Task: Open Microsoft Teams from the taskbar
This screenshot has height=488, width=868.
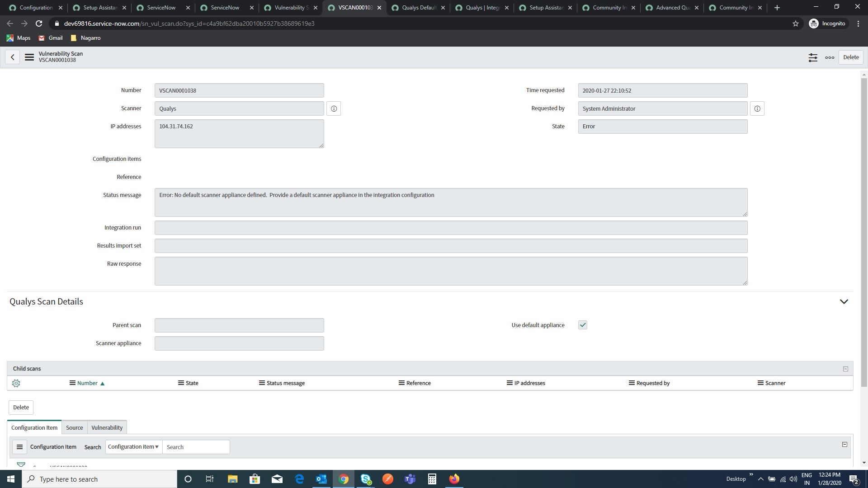Action: point(410,479)
